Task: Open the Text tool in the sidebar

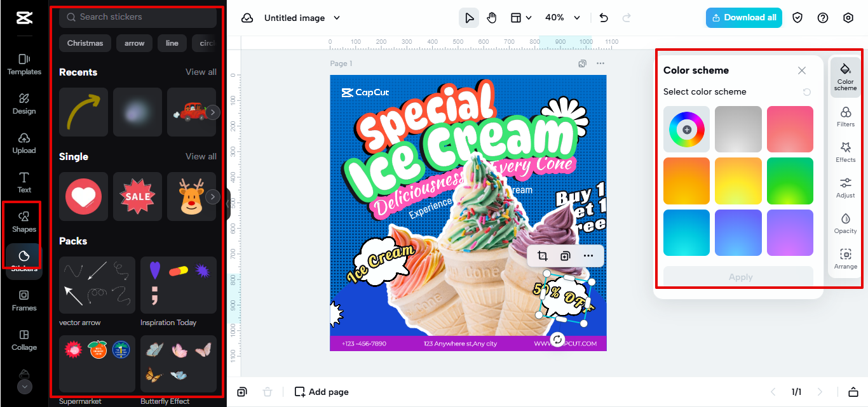Action: (x=24, y=183)
